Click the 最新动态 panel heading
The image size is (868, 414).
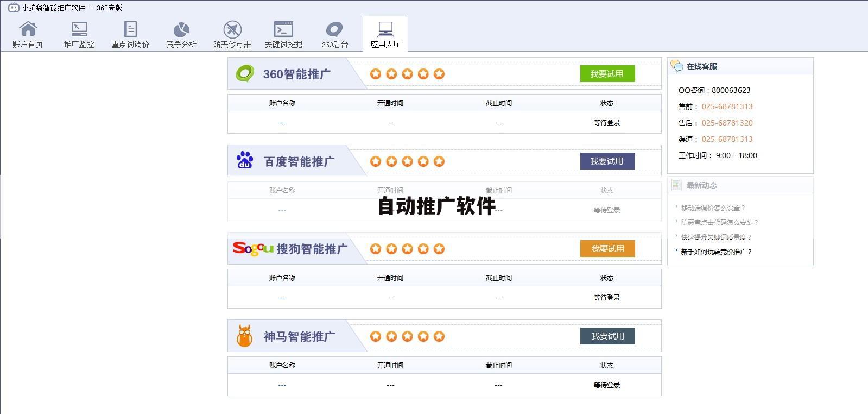tap(701, 185)
